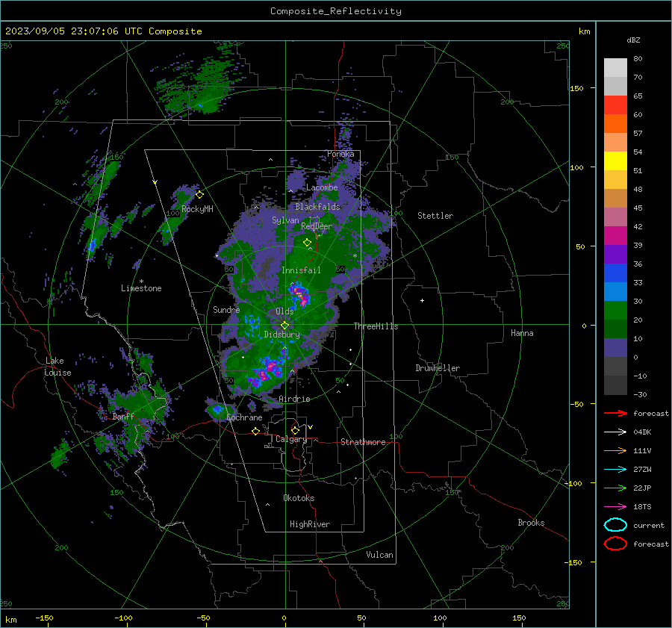Click the small echo cell west of Cochrane
This screenshot has height=628, width=672.
click(x=219, y=410)
